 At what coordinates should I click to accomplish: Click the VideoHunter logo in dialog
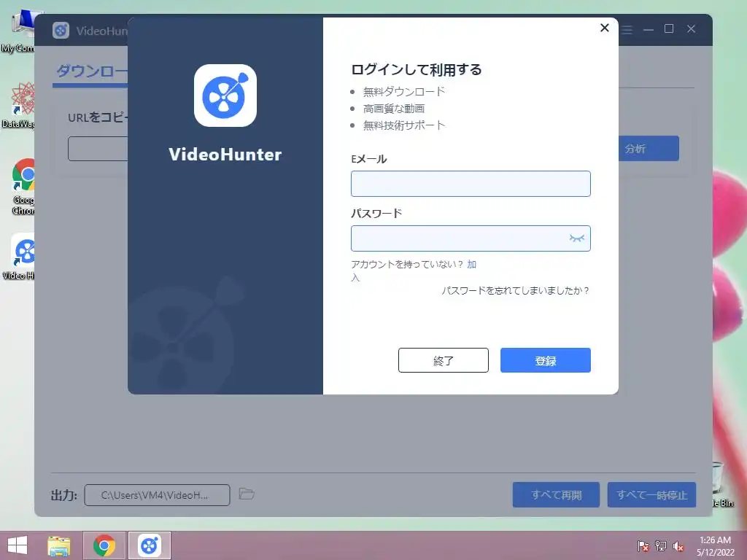click(x=225, y=96)
